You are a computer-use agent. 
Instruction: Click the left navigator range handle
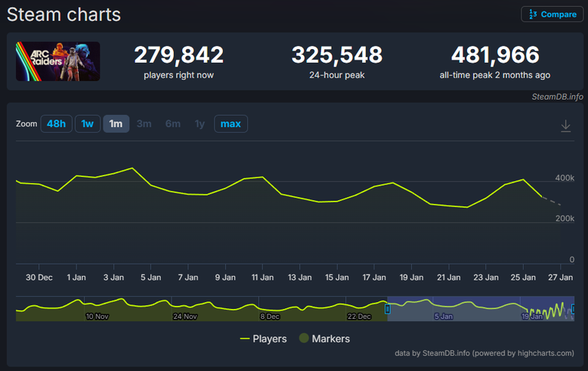click(x=387, y=309)
